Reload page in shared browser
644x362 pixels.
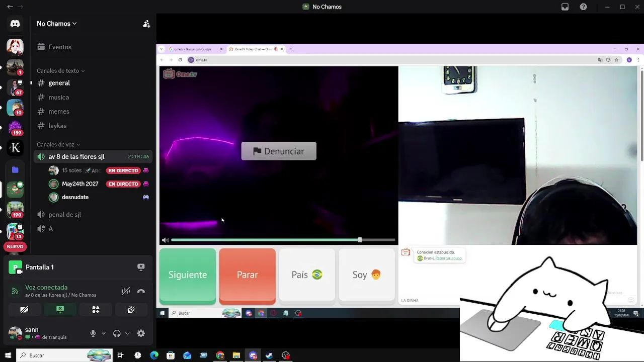(x=180, y=60)
